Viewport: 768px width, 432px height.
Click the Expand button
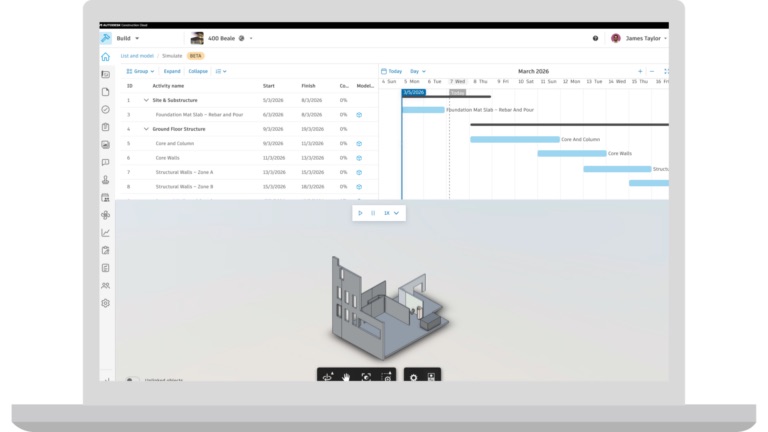[x=172, y=71]
